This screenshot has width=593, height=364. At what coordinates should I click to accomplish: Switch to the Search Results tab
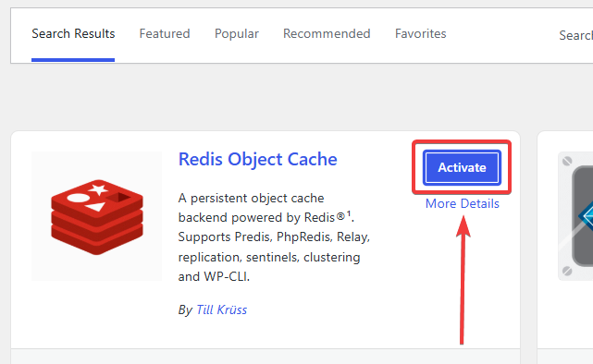(x=73, y=33)
